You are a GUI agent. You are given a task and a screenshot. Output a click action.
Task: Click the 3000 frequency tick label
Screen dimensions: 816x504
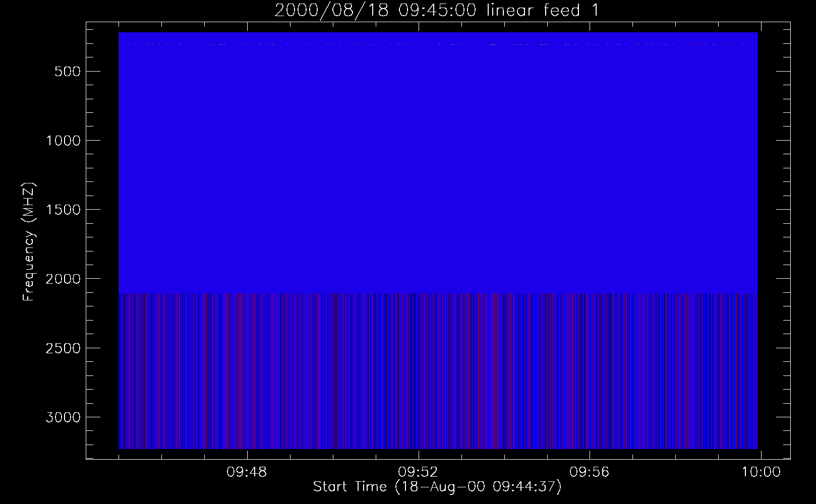point(63,417)
